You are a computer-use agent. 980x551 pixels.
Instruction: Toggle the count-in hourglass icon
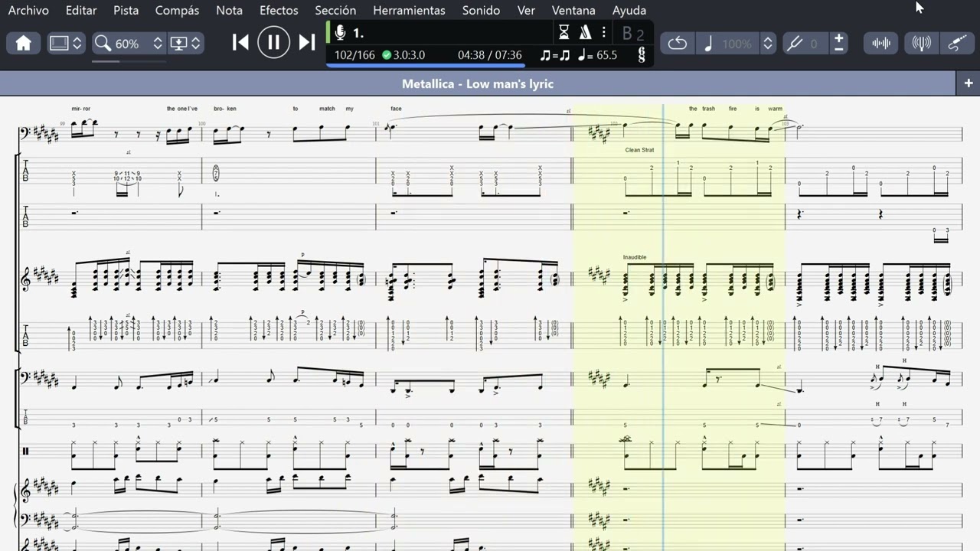click(564, 33)
